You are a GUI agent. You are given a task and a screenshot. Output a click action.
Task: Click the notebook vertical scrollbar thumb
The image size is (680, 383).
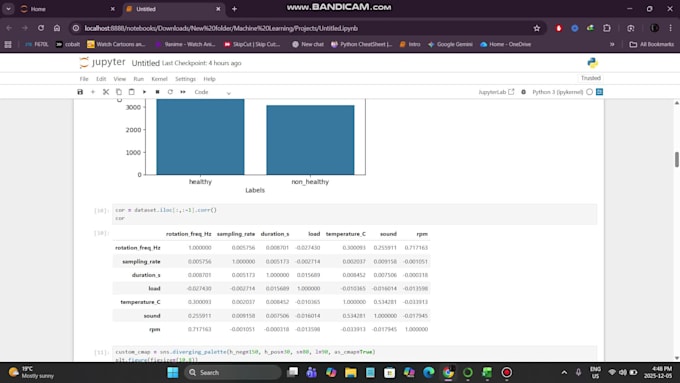(677, 159)
